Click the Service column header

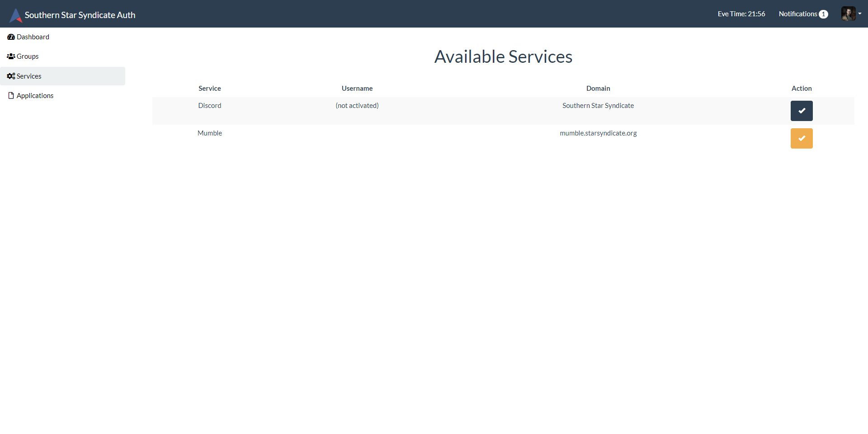[210, 89]
